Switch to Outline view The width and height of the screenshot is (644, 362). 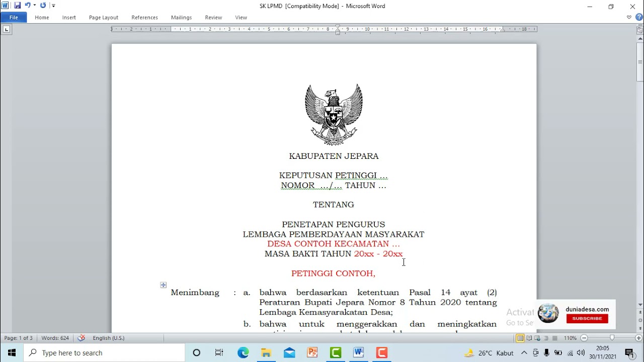click(x=546, y=338)
